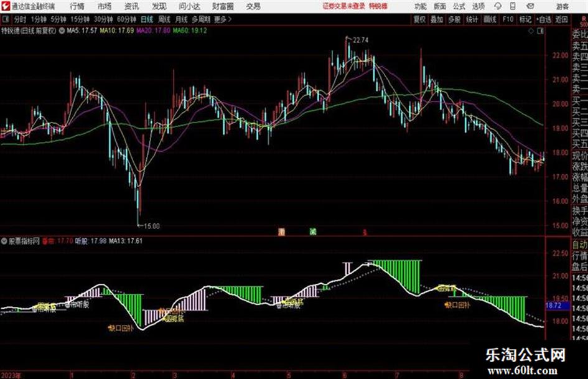Viewport: 588px width, 379px height.
Task: Open the F10 company info button
Action: click(x=508, y=19)
